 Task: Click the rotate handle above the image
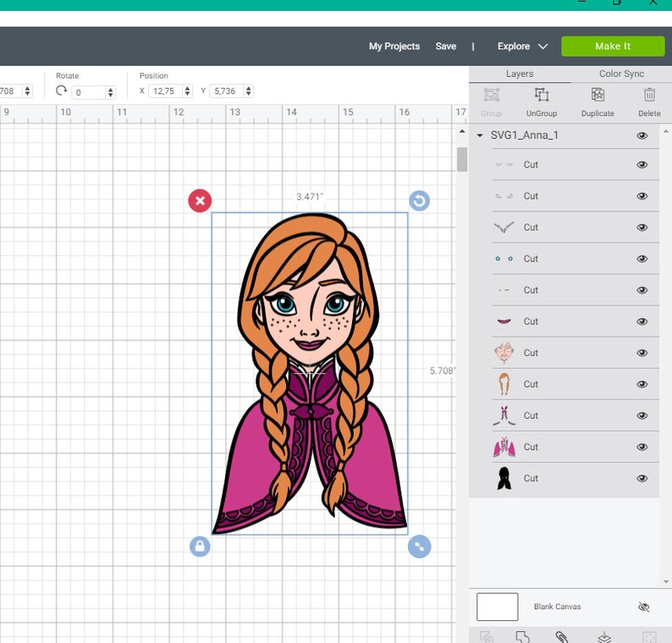419,201
